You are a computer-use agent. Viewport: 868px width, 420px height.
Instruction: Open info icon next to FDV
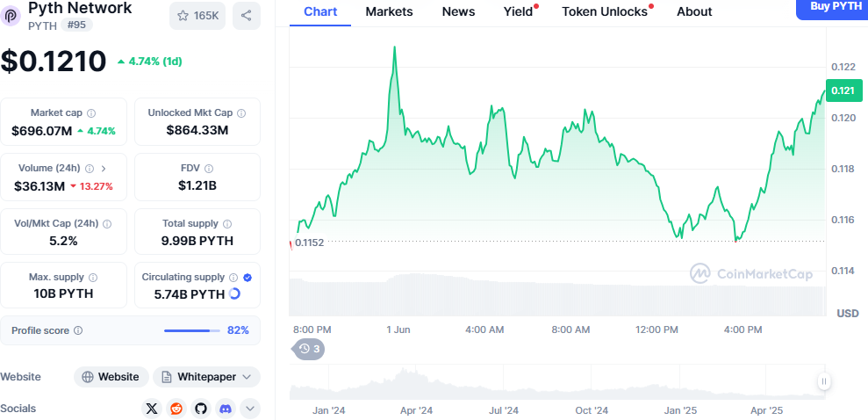209,169
